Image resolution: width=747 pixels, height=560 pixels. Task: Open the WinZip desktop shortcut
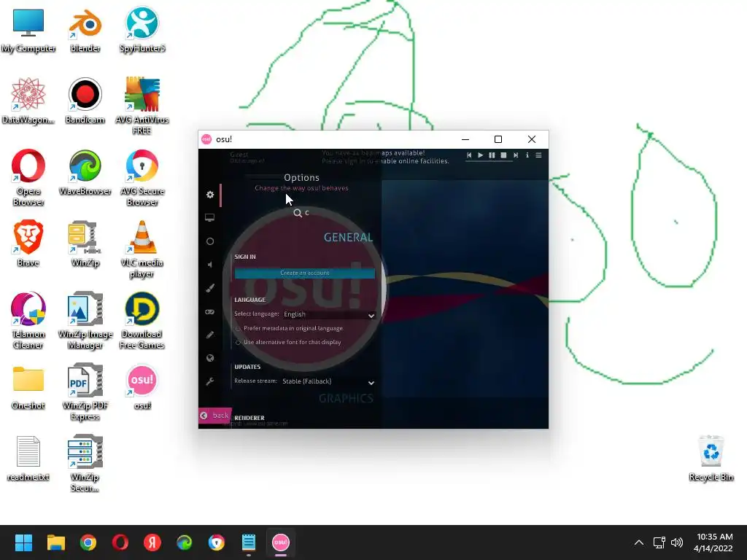pyautogui.click(x=85, y=244)
